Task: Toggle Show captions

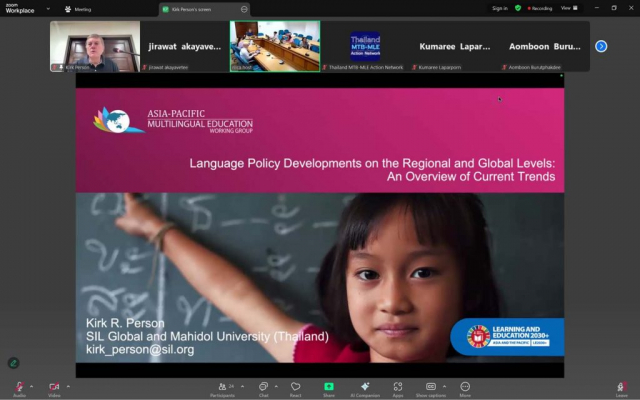Action: (x=430, y=387)
